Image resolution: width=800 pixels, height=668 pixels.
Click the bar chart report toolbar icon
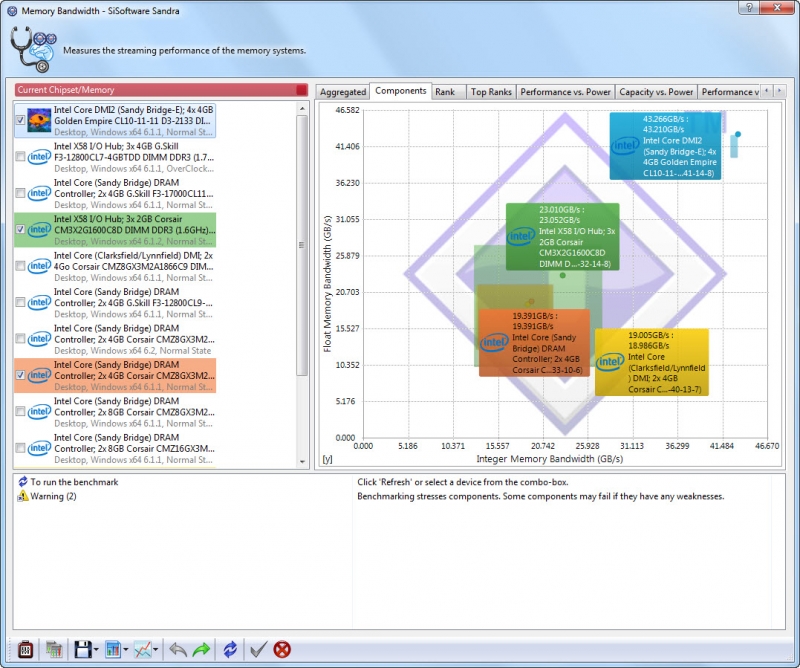pos(113,649)
